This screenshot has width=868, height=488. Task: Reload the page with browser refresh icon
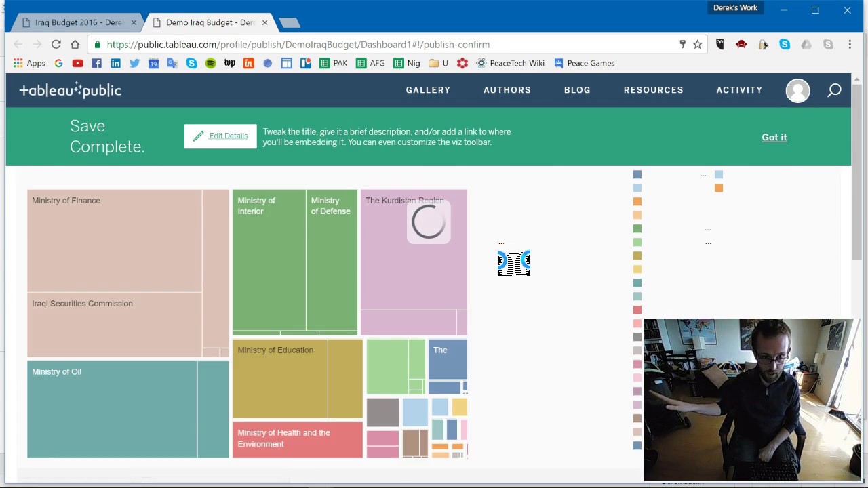[56, 44]
